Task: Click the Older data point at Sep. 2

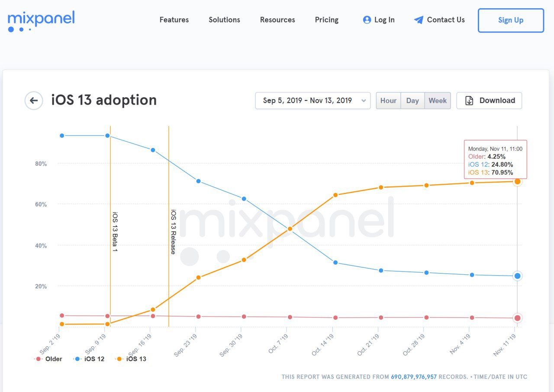Action: coord(62,316)
